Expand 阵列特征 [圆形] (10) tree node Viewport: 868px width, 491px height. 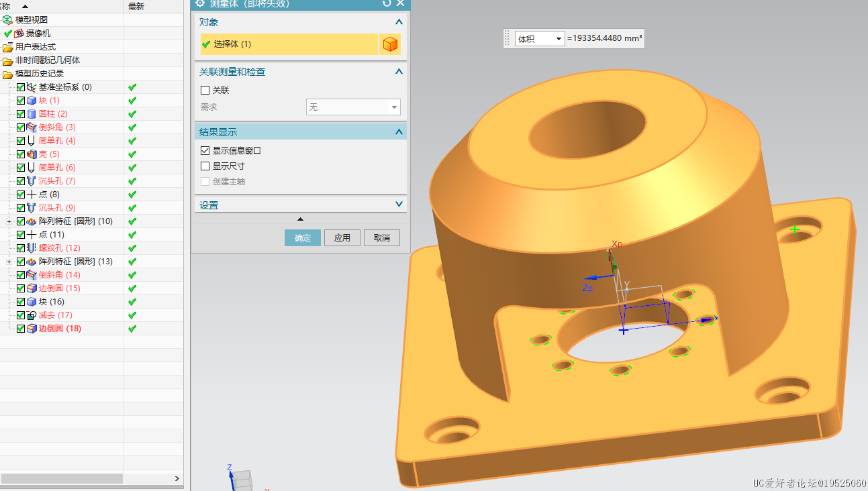coord(9,221)
